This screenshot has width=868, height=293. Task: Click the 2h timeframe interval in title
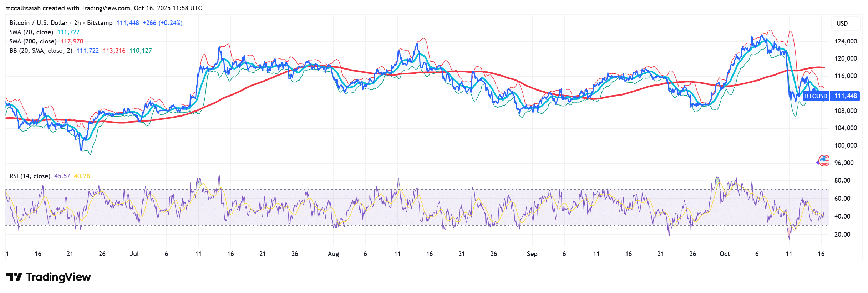pyautogui.click(x=77, y=23)
